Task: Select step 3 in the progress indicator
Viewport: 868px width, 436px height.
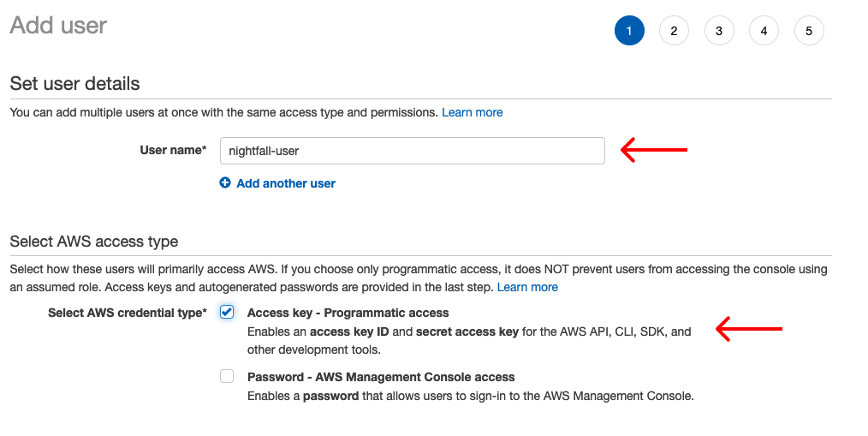Action: coord(719,32)
